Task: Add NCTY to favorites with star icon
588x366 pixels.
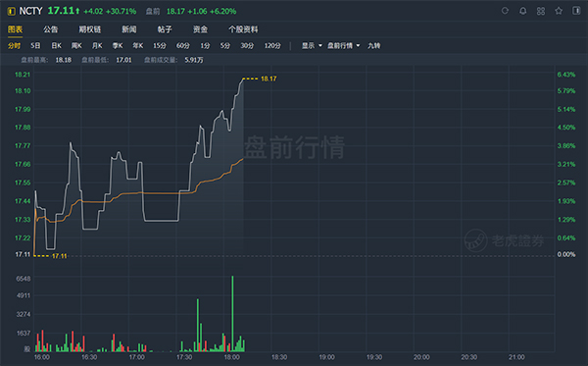Action: point(559,11)
